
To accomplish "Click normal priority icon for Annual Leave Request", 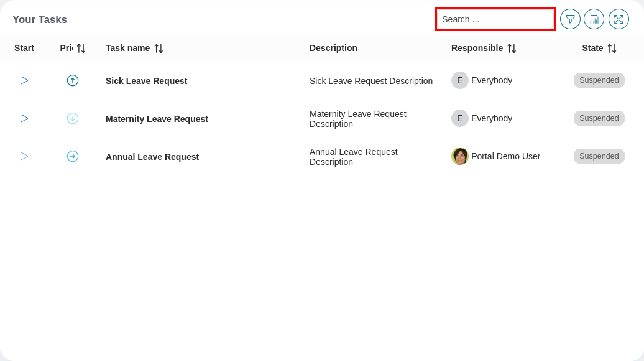I will (x=73, y=156).
